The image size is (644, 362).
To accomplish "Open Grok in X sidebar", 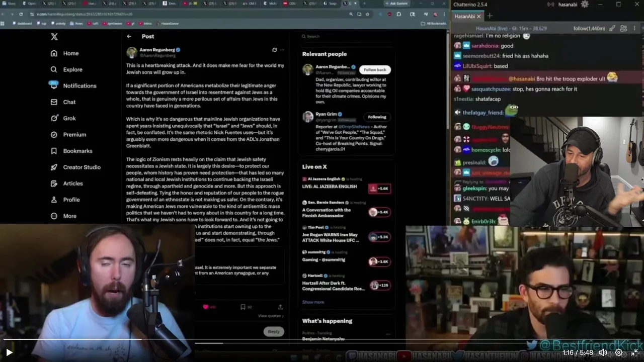I will pyautogui.click(x=63, y=118).
